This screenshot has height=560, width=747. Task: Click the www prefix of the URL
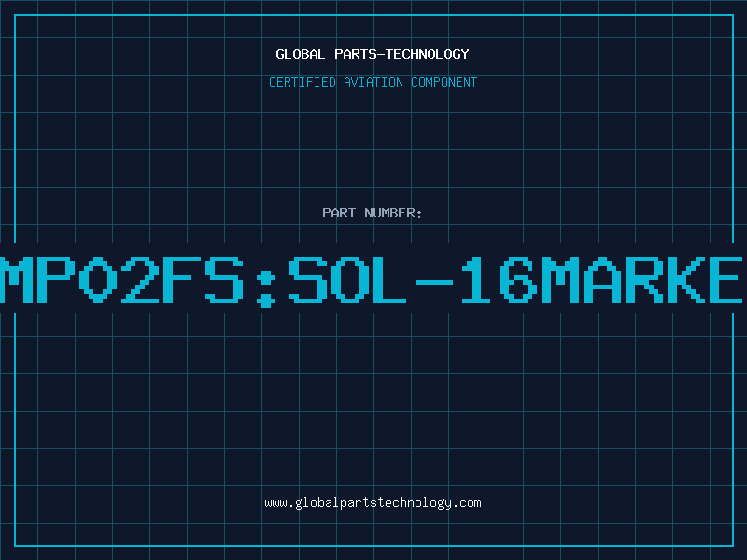(276, 503)
